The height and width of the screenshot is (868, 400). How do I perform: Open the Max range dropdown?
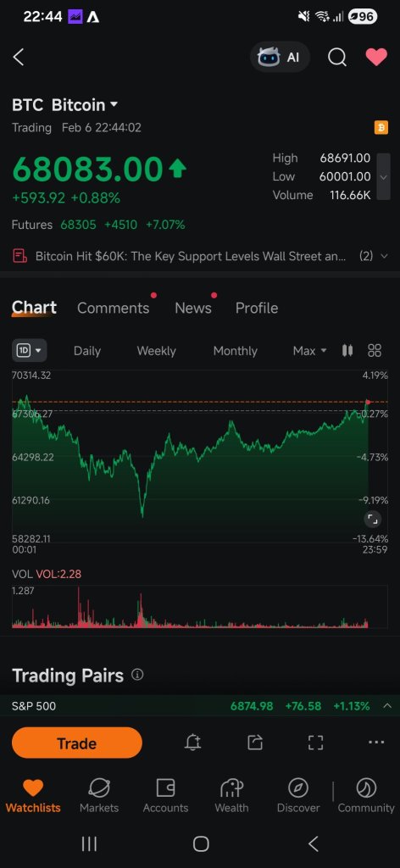(x=310, y=351)
